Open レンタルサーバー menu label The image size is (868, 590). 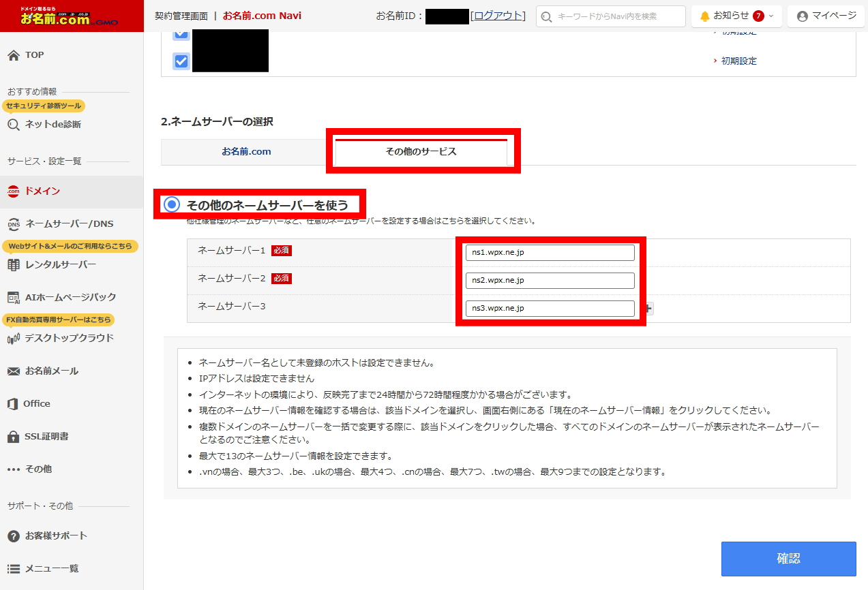pyautogui.click(x=60, y=265)
